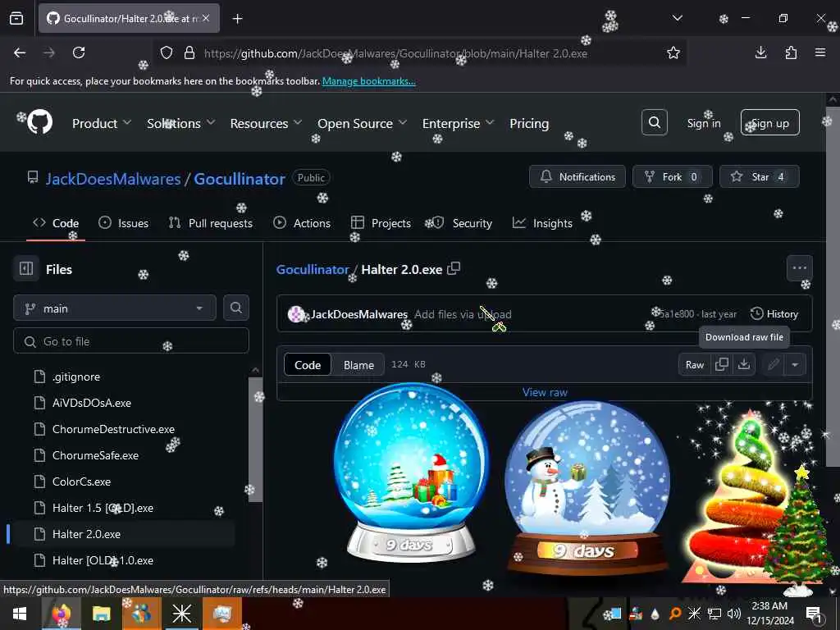840x630 pixels.
Task: Open the Windows notification center
Action: [813, 614]
